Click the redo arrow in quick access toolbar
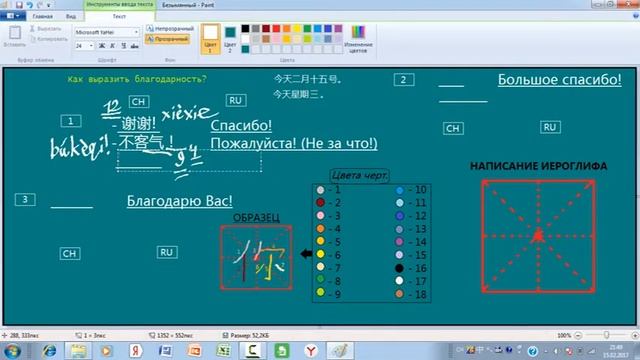The width and height of the screenshot is (640, 360). (40, 5)
